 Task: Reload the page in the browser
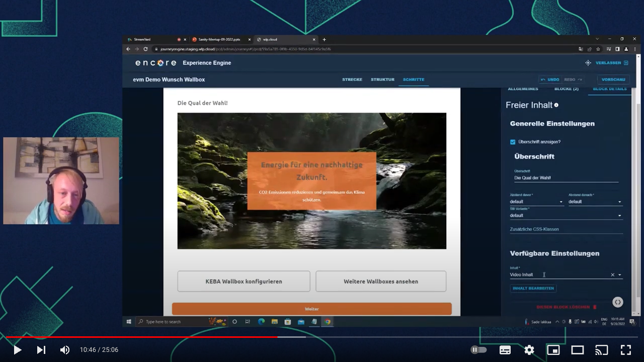(145, 49)
